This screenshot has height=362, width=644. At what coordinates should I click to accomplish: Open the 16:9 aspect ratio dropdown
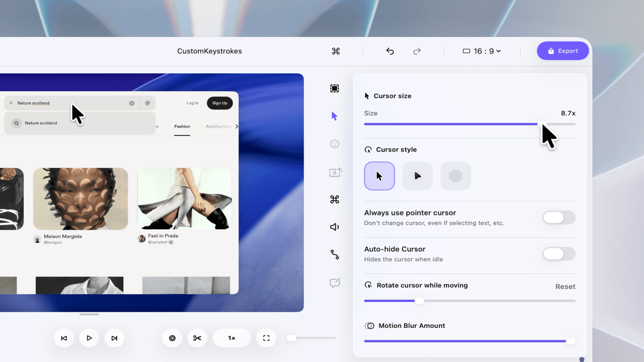481,51
